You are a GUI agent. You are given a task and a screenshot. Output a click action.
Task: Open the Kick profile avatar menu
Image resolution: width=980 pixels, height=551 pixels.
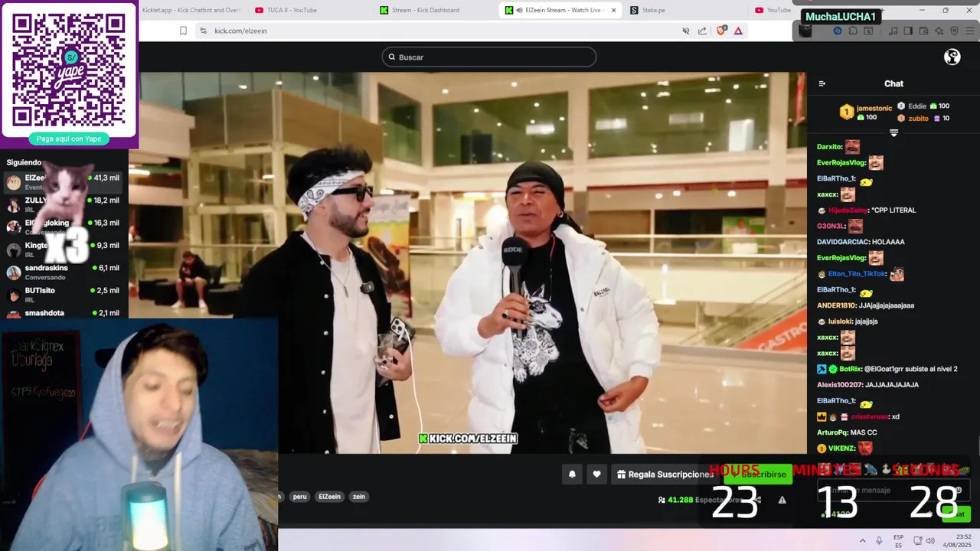coord(952,57)
